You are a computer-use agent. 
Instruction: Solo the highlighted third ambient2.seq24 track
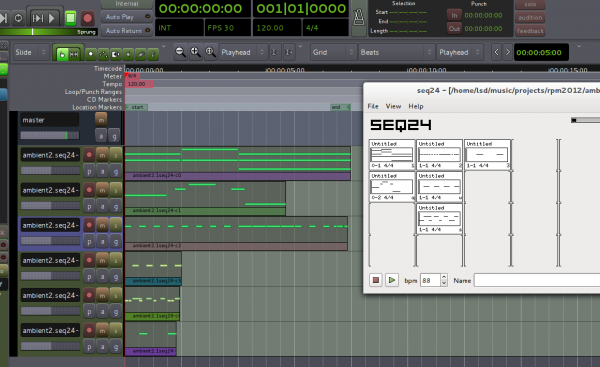coord(116,225)
